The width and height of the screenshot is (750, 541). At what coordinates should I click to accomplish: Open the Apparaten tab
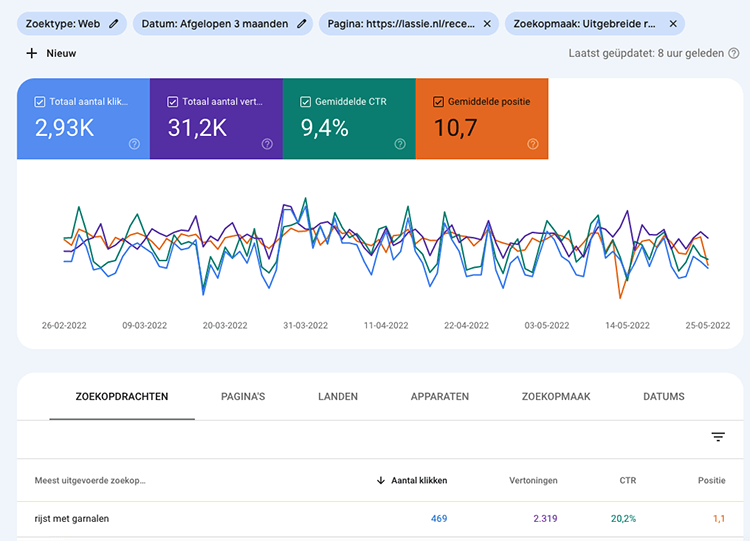(x=439, y=397)
